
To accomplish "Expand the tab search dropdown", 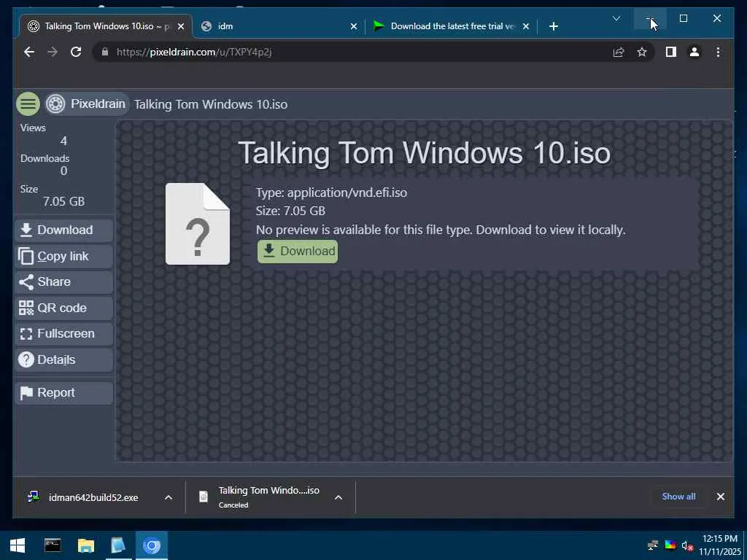I will tap(616, 18).
